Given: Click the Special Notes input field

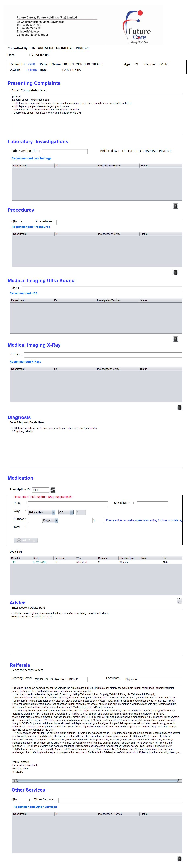Looking at the screenshot, I should point(152,504).
